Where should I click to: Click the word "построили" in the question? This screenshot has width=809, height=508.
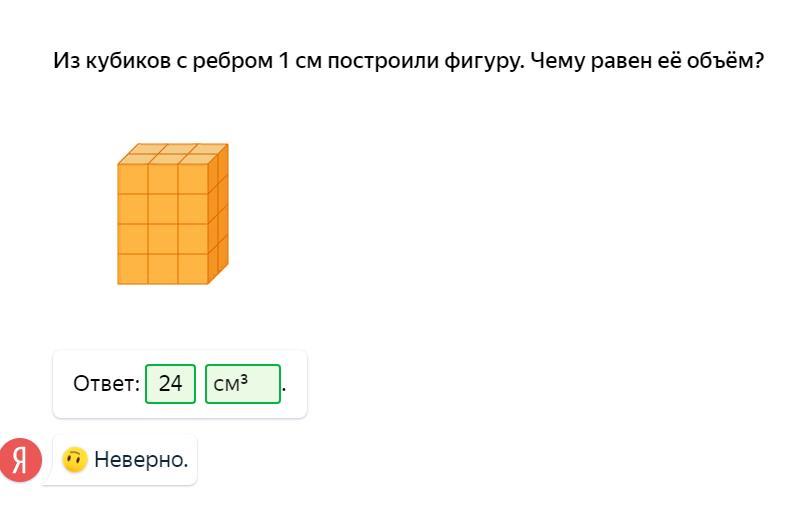[384, 61]
